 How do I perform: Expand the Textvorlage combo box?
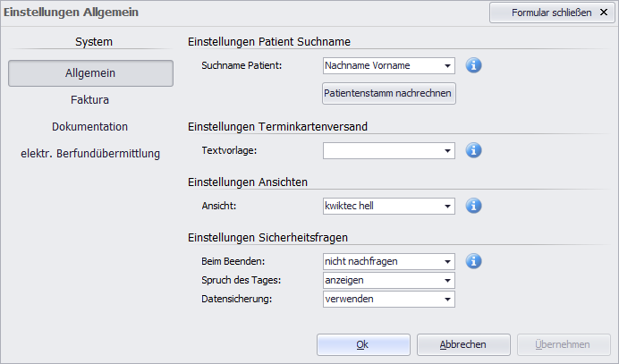(x=389, y=150)
